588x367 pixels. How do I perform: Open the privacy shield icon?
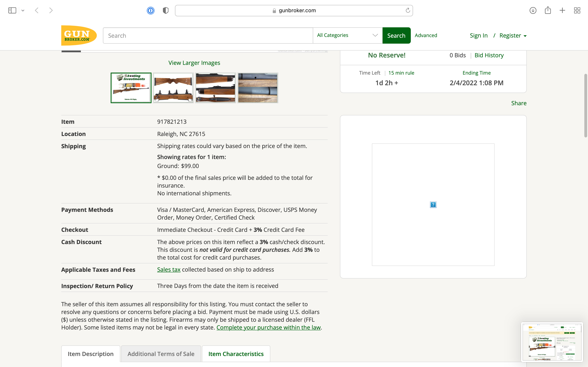[165, 10]
